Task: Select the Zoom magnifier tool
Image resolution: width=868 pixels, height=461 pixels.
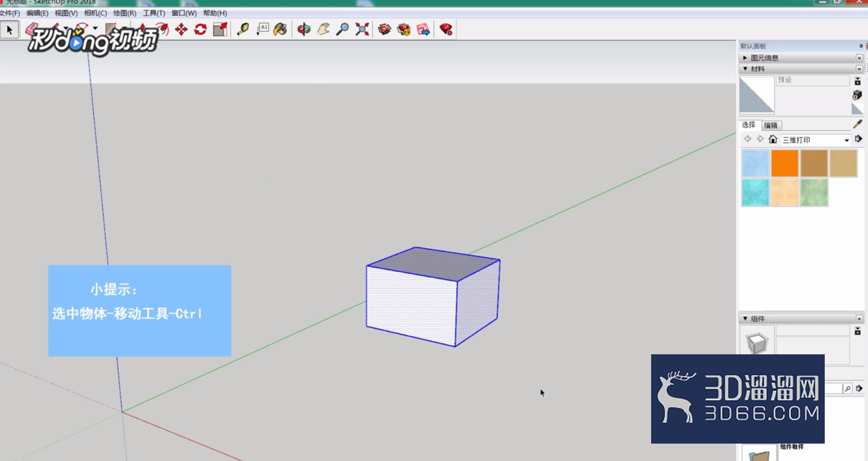Action: pos(342,30)
